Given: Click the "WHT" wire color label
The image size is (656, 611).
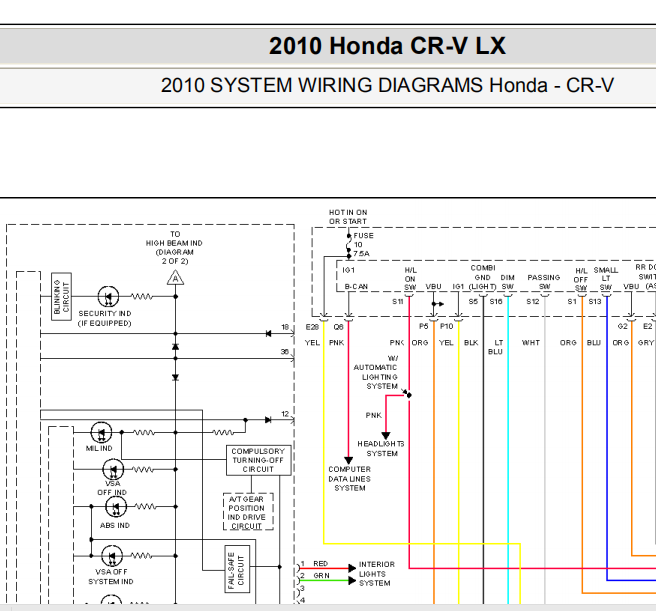Looking at the screenshot, I should pos(531,343).
